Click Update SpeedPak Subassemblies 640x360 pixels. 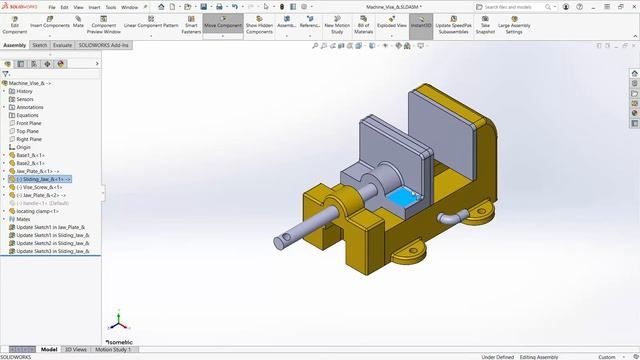click(x=453, y=25)
